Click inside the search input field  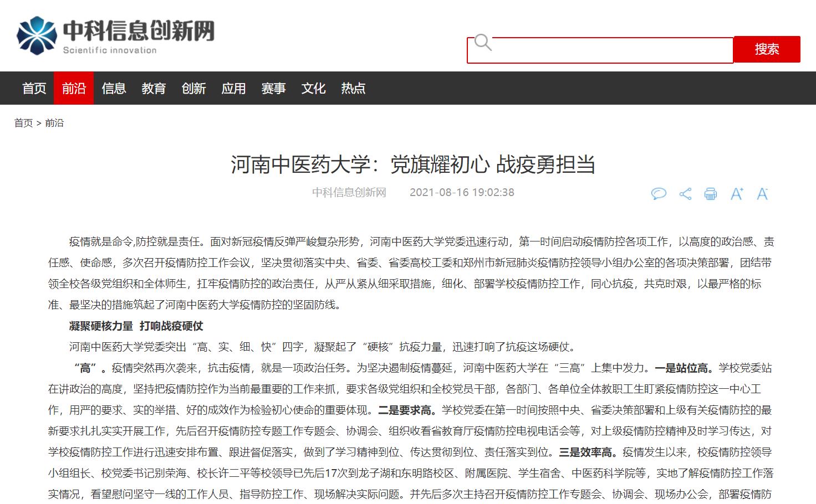pos(610,50)
